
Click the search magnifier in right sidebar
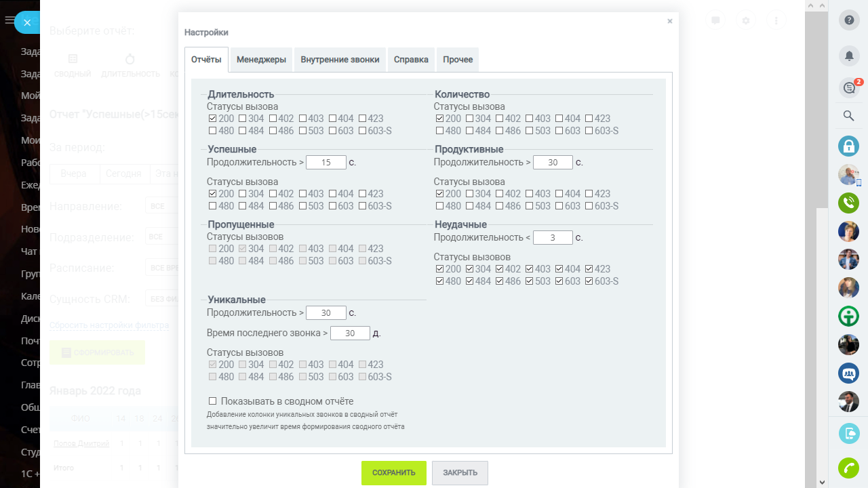click(848, 116)
